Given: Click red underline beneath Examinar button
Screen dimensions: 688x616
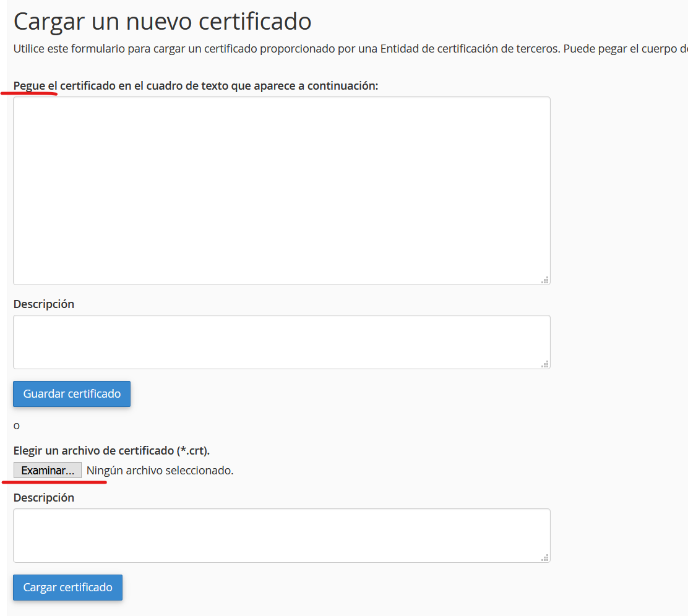Looking at the screenshot, I should coord(54,482).
